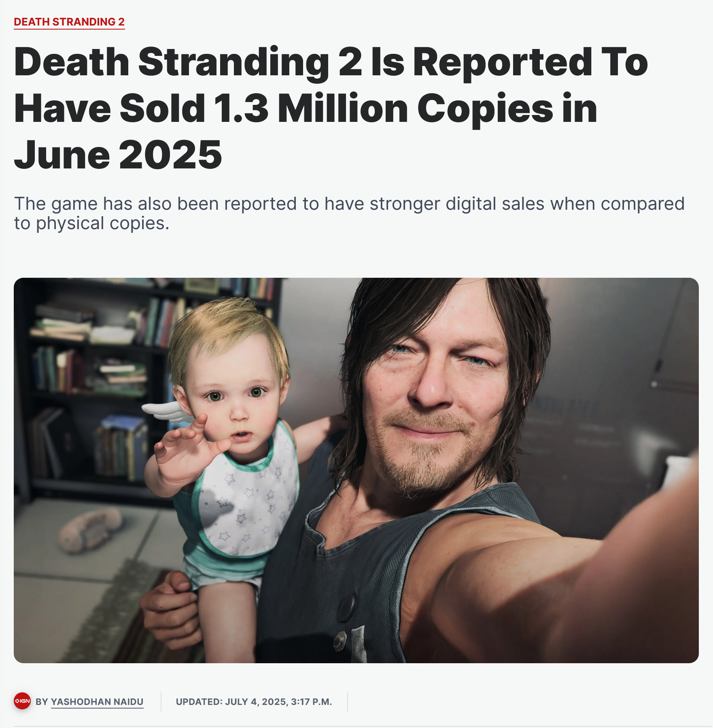Image resolution: width=713 pixels, height=728 pixels.
Task: Click the hero image of the selfie
Action: point(356,470)
